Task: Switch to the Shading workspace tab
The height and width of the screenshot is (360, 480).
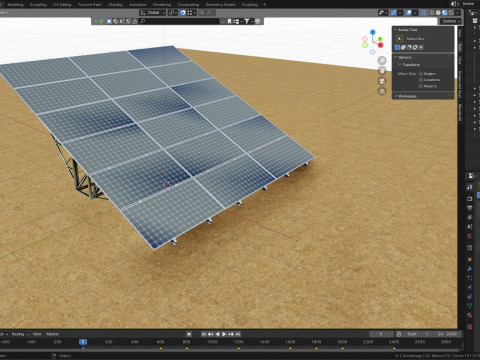Action: point(116,5)
